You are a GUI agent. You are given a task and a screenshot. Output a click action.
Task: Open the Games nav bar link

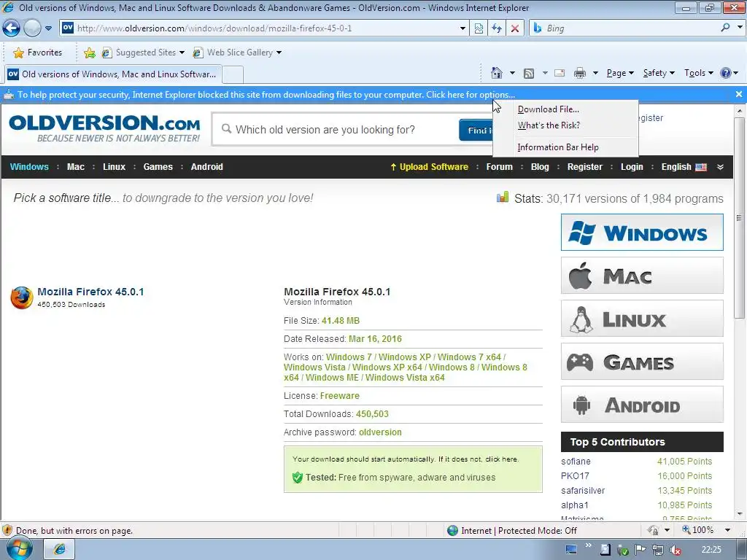(x=158, y=167)
